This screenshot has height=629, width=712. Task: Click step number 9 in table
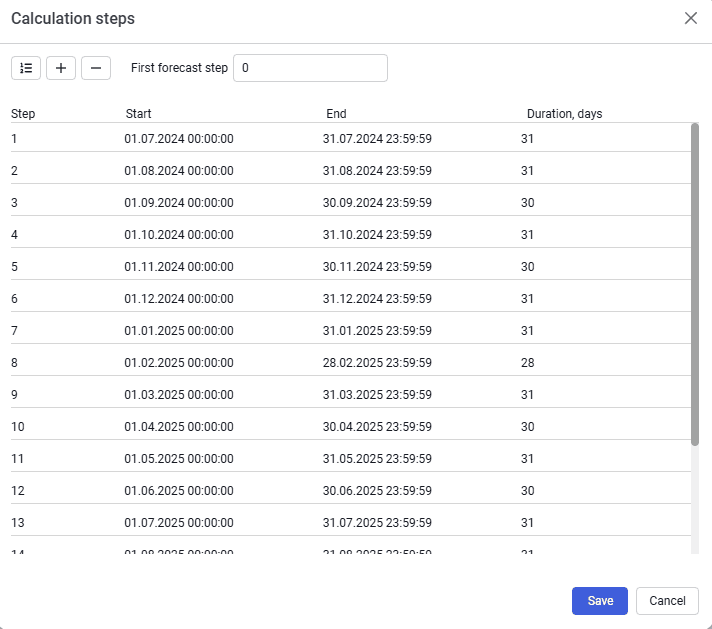(x=15, y=395)
